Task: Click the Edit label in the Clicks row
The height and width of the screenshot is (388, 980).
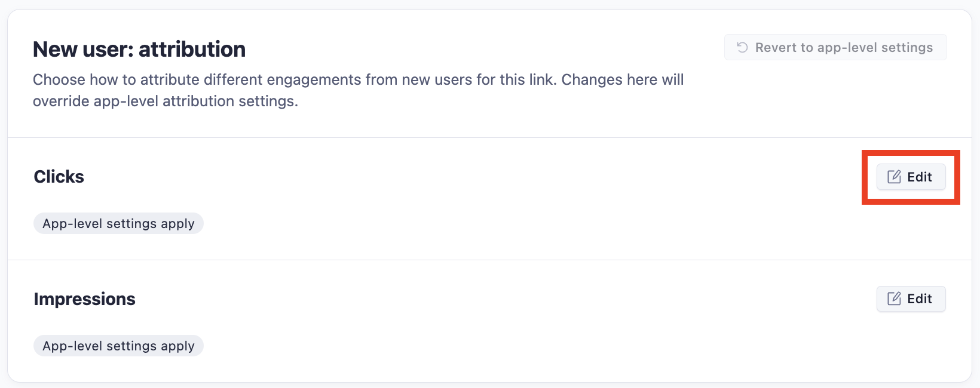Action: pyautogui.click(x=920, y=177)
